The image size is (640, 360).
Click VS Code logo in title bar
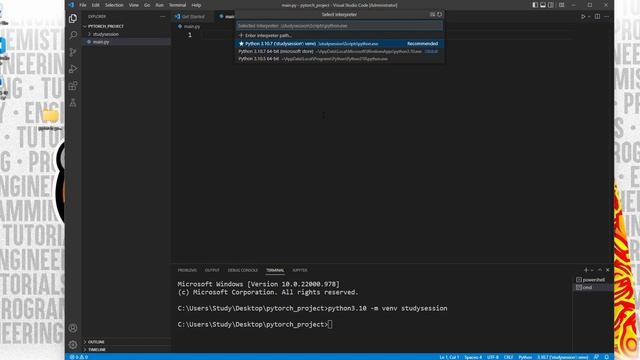[71, 5]
